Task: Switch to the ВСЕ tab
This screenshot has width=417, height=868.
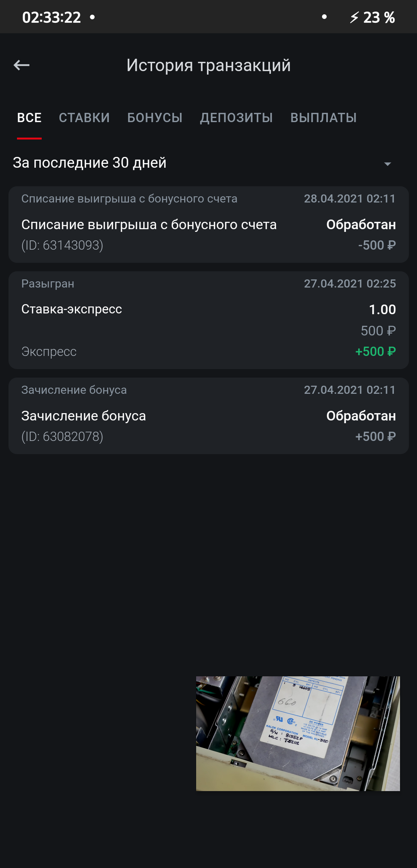Action: (29, 118)
